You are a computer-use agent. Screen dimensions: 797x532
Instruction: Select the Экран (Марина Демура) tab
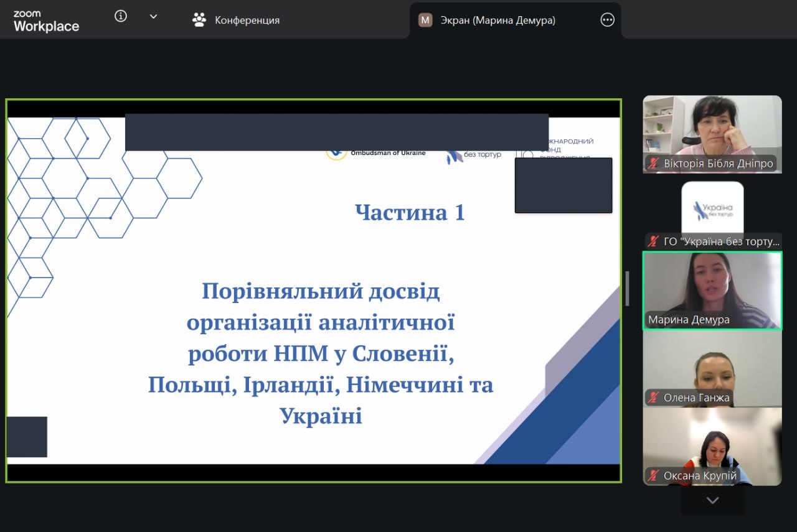[498, 21]
